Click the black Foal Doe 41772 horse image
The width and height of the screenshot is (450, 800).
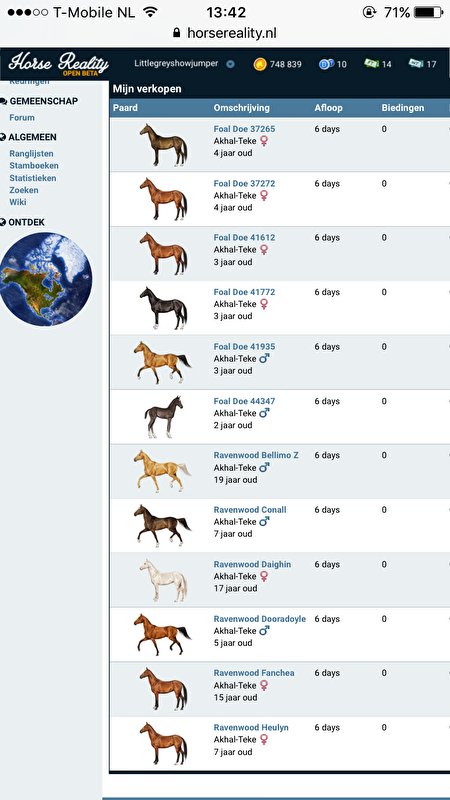[163, 308]
